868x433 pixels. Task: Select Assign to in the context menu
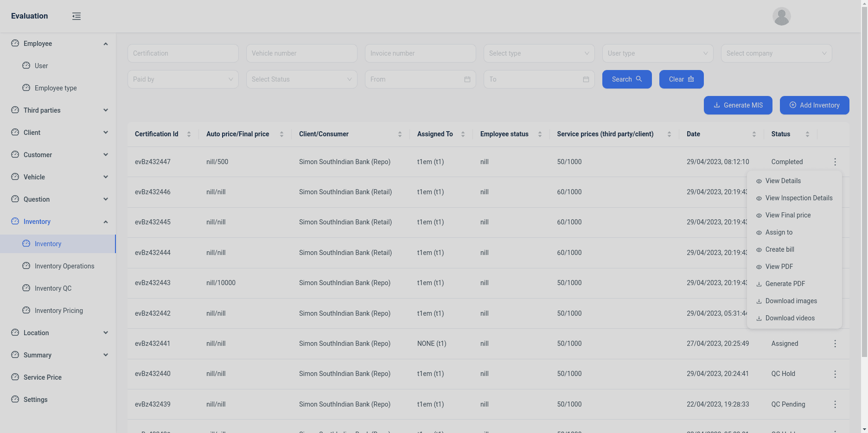tap(794, 232)
